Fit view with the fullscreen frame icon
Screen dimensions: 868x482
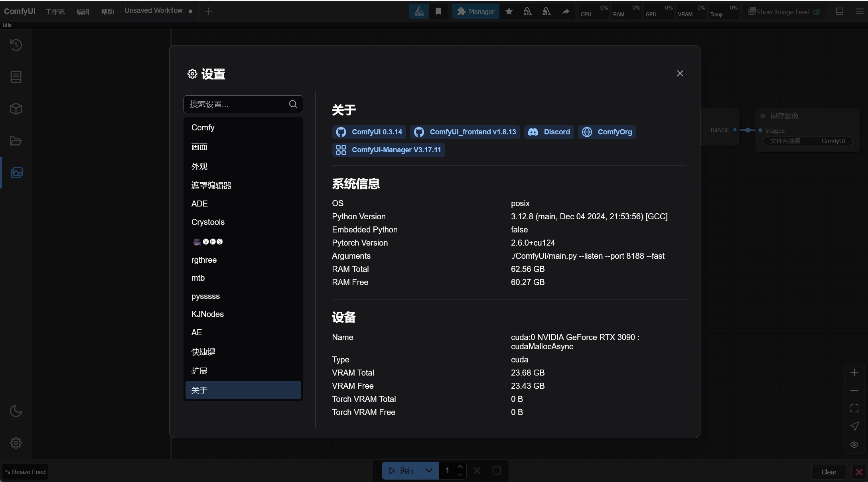(854, 408)
